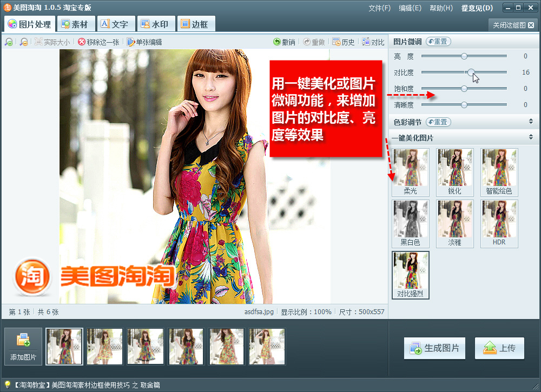
Task: Apply the 黑白色 black and white preset
Action: [x=411, y=224]
